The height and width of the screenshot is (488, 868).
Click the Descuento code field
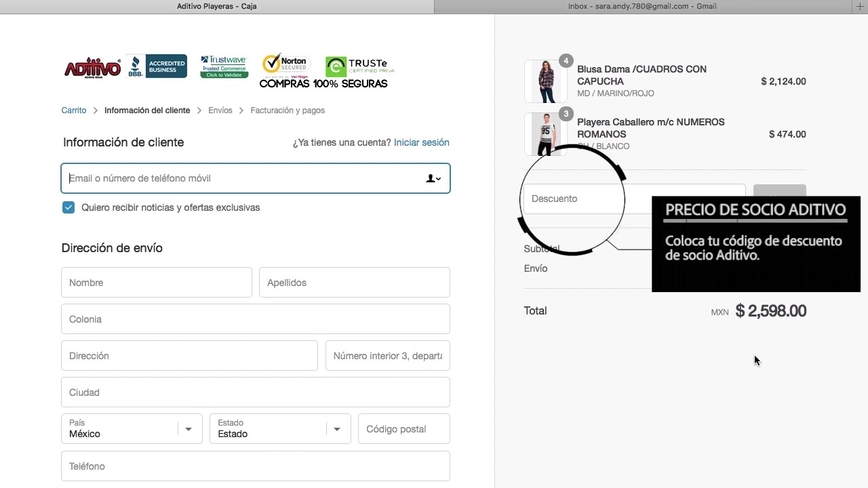[634, 199]
